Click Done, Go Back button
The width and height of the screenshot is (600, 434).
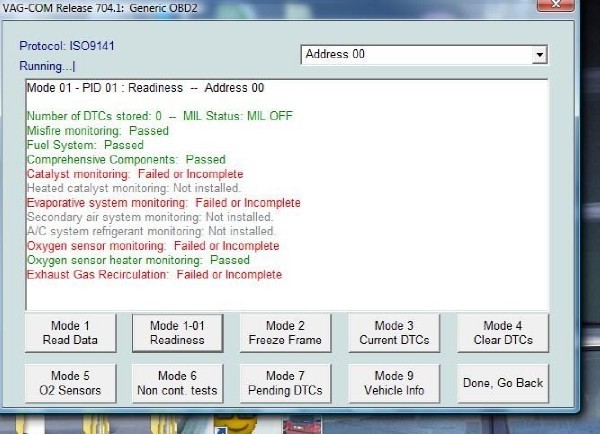click(503, 383)
